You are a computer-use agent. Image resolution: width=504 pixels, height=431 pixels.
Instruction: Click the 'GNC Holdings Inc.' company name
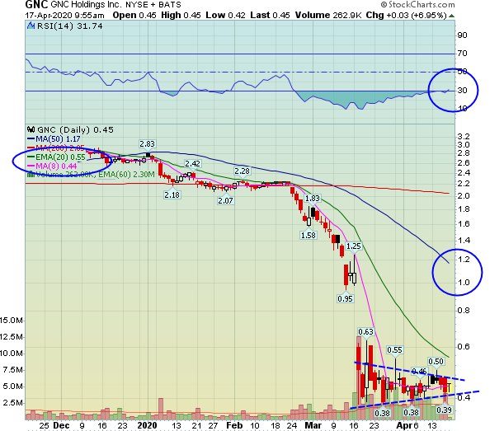coord(86,5)
